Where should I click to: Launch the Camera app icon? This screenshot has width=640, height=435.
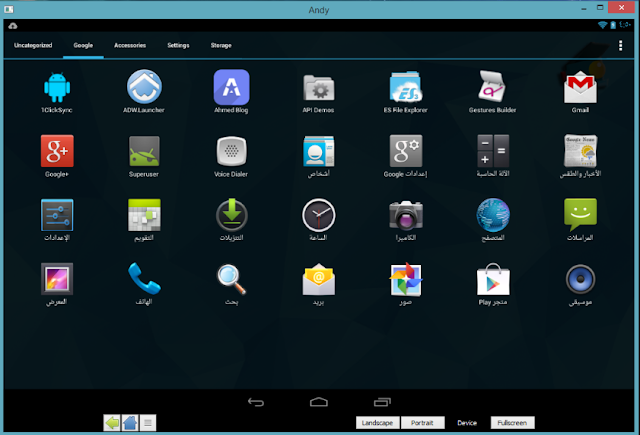tap(406, 215)
